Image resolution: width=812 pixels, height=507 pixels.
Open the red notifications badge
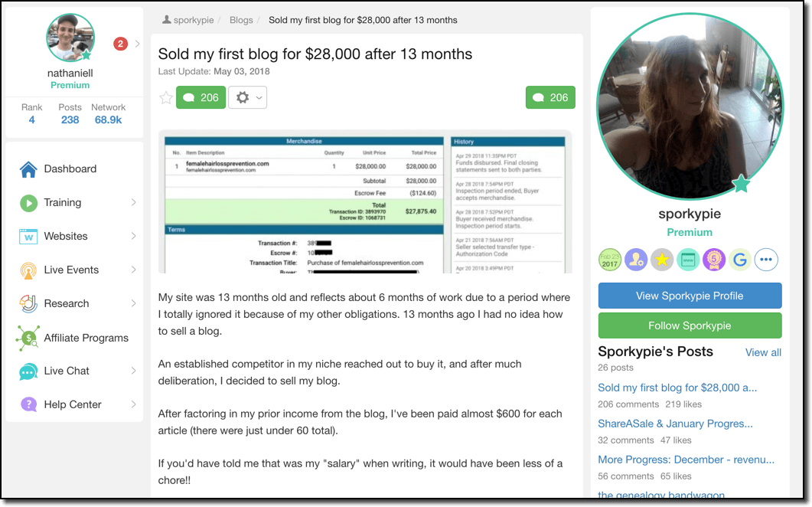(x=120, y=44)
